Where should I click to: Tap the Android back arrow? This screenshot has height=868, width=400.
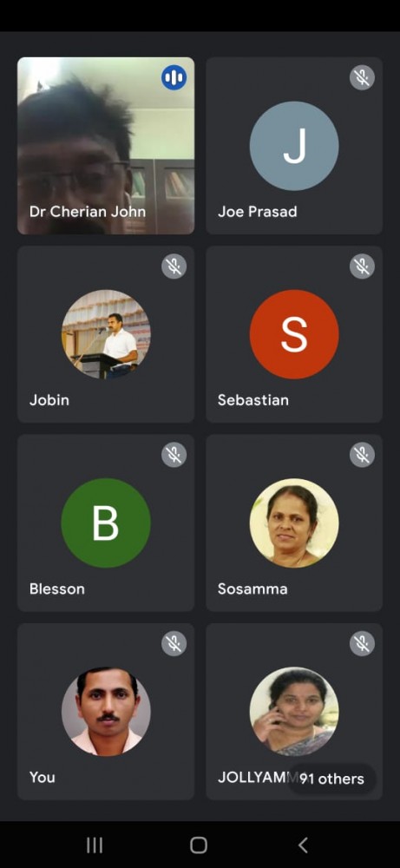303,845
